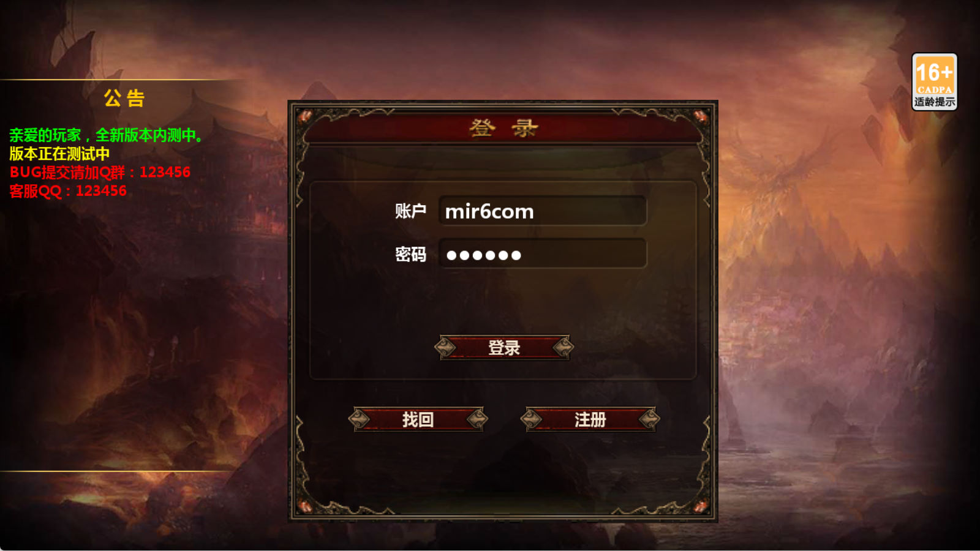Viewport: 980px width, 551px height.
Task: Click the left diamond ornament on 找回 button
Action: (x=359, y=419)
